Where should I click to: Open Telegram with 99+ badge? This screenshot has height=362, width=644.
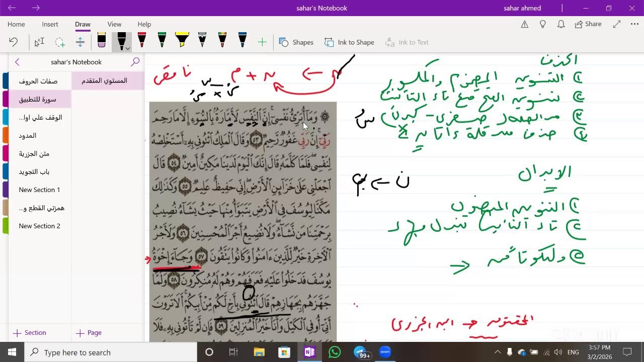tap(361, 352)
